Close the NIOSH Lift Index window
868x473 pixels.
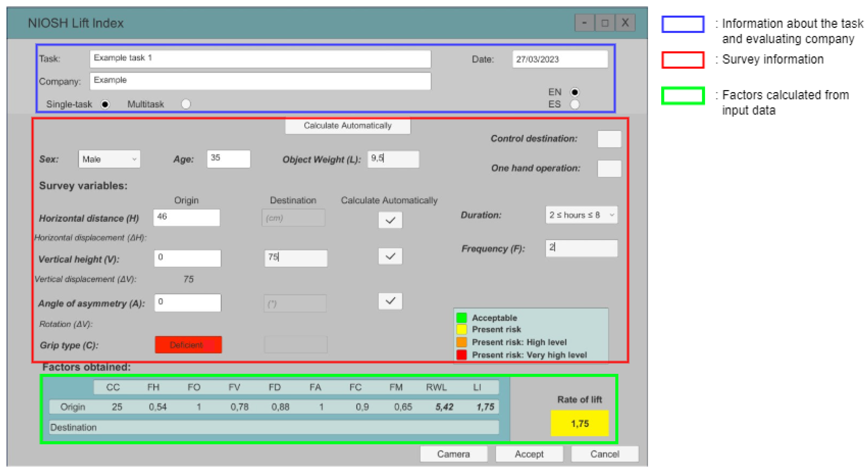point(625,23)
